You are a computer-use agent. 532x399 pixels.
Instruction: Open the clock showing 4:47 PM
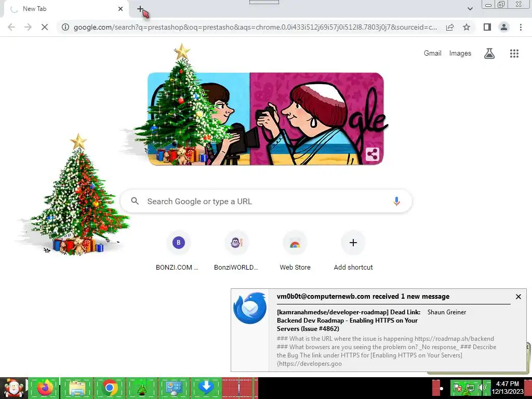[x=507, y=388]
